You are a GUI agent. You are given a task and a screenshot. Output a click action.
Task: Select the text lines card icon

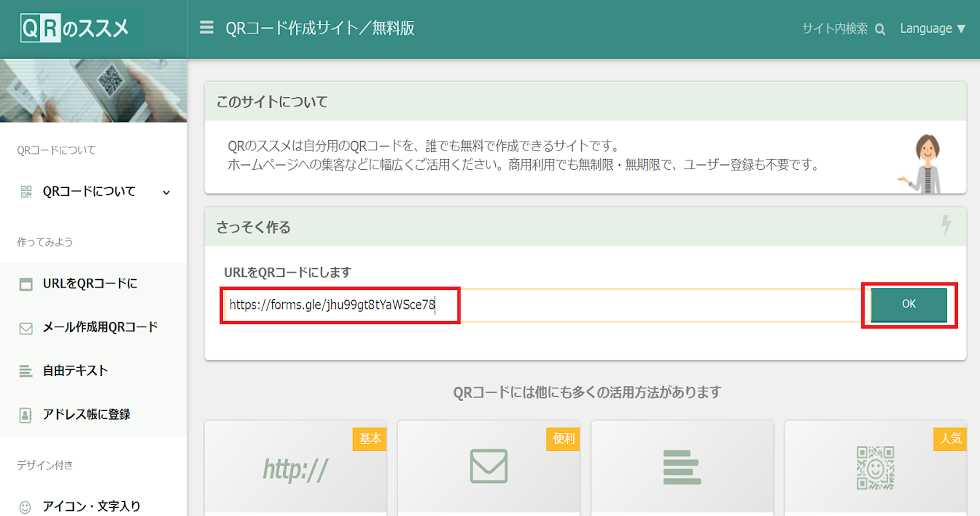pos(681,467)
